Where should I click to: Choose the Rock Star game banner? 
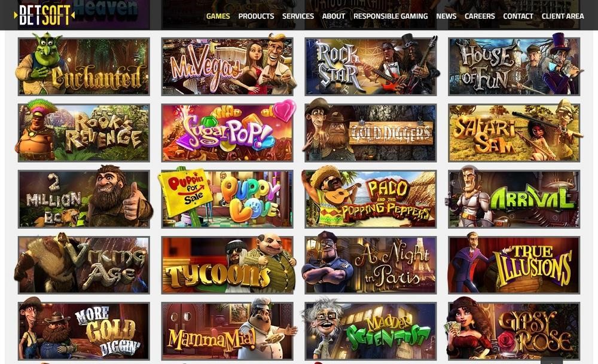pyautogui.click(x=371, y=66)
